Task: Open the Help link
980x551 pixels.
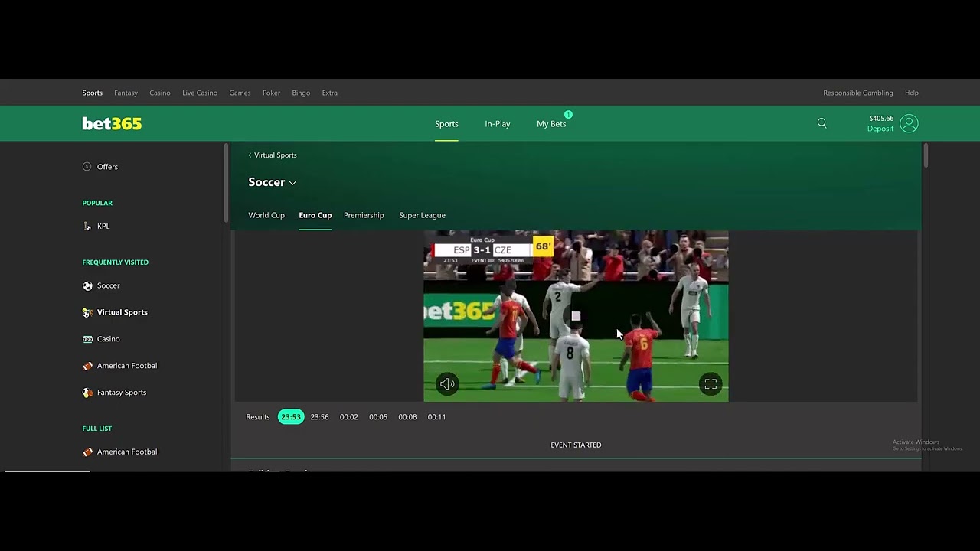Action: coord(912,93)
